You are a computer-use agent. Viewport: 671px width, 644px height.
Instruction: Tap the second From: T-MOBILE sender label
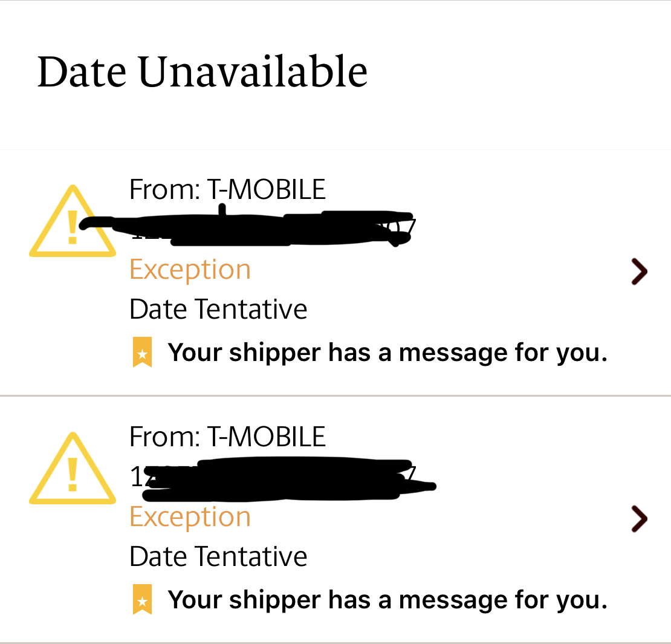pos(228,437)
